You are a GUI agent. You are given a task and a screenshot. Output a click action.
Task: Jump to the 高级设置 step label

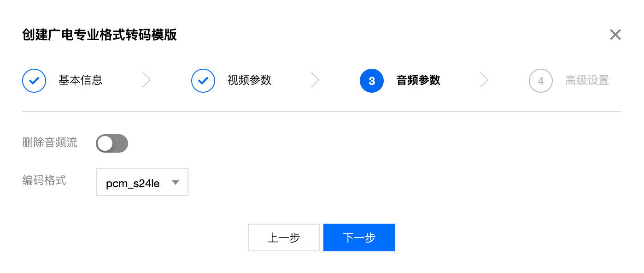click(x=587, y=80)
